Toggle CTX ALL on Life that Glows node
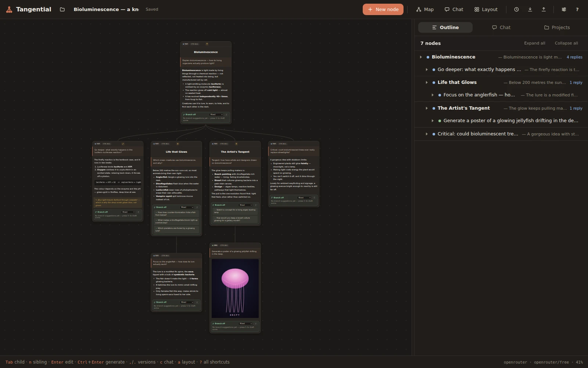Screen dimensions: 588x368 point(165,144)
